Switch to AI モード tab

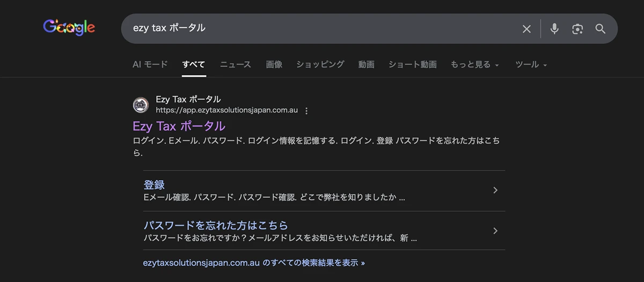tap(150, 64)
